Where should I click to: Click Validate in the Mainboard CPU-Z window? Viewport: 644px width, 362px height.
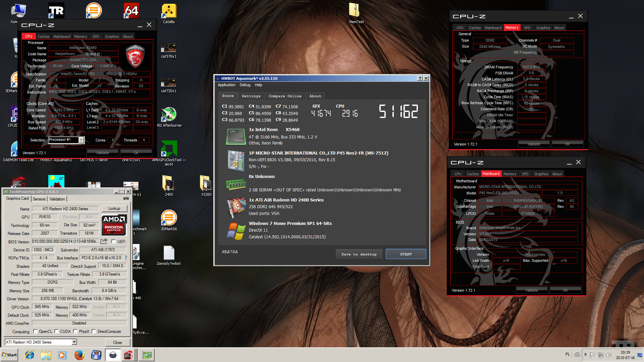point(532,290)
